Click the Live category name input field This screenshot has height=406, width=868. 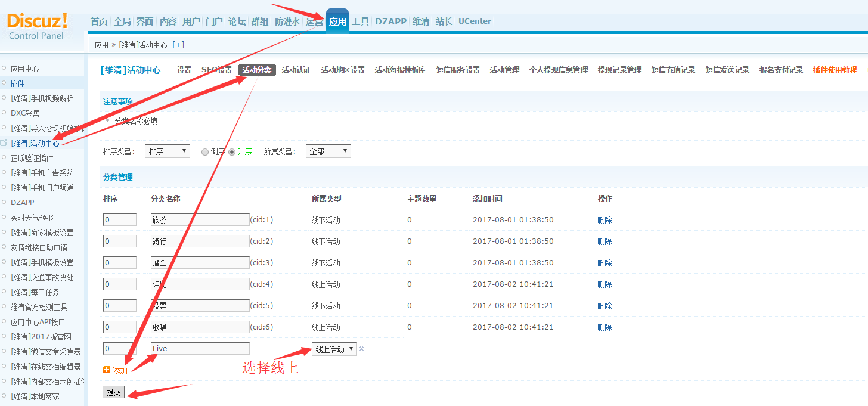click(200, 349)
